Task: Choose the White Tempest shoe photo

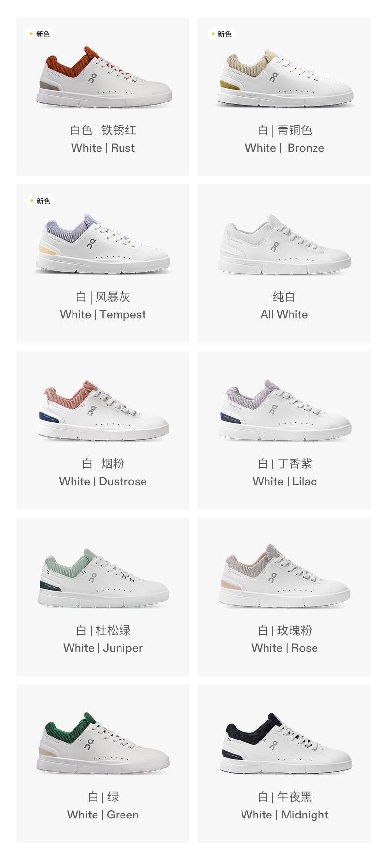Action: (102, 244)
